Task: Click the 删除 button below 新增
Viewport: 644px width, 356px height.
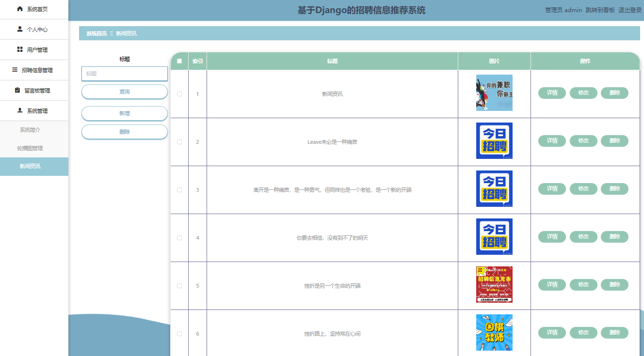Action: (125, 132)
